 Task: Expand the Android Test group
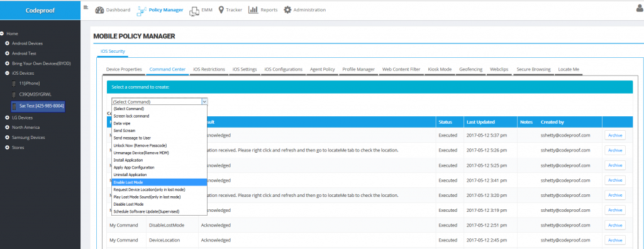8,53
